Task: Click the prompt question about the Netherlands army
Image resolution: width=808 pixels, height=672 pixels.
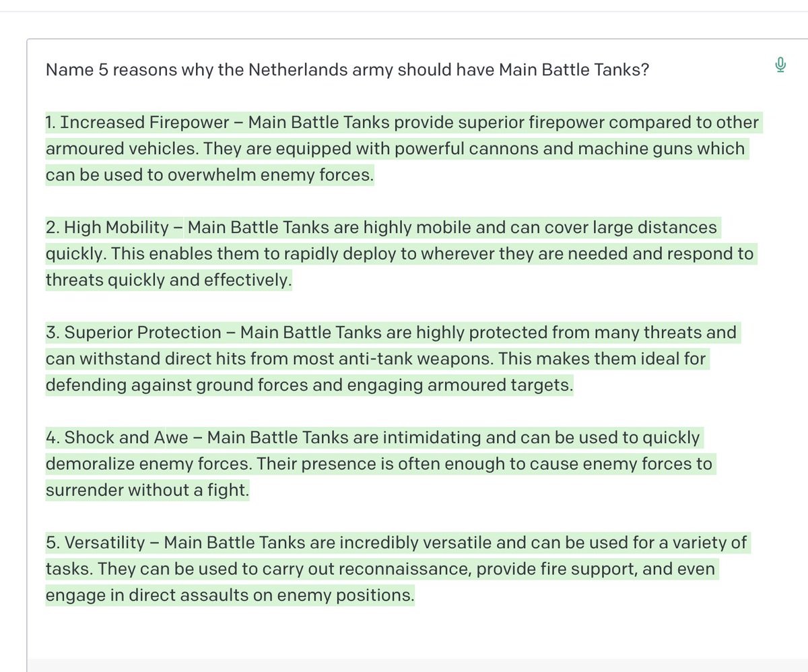Action: (347, 70)
